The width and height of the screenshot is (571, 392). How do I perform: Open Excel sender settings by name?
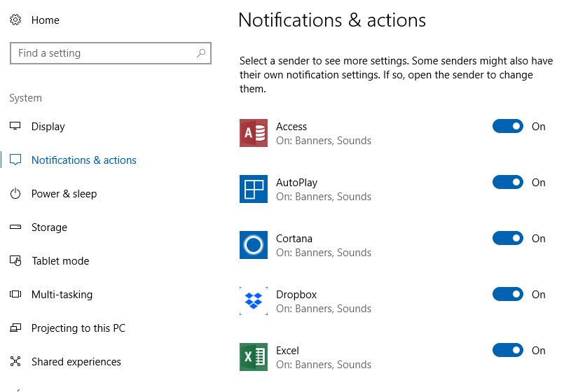pyautogui.click(x=287, y=351)
